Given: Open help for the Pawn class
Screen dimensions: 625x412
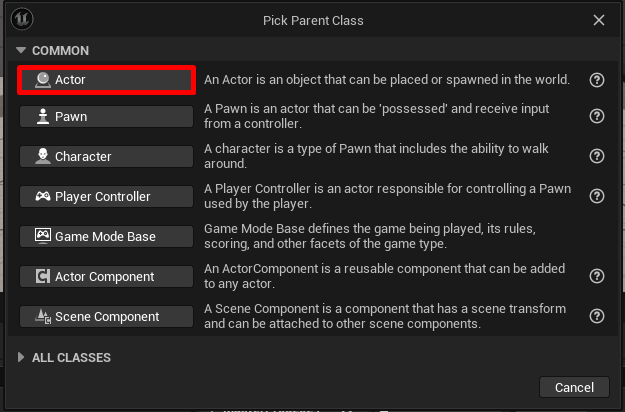Looking at the screenshot, I should [x=597, y=116].
